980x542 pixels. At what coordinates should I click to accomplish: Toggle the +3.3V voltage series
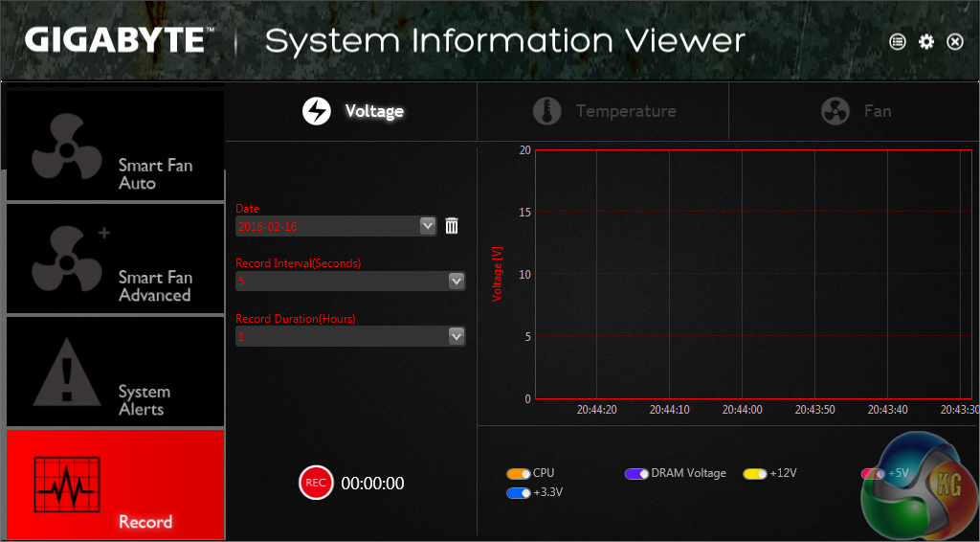tap(518, 493)
